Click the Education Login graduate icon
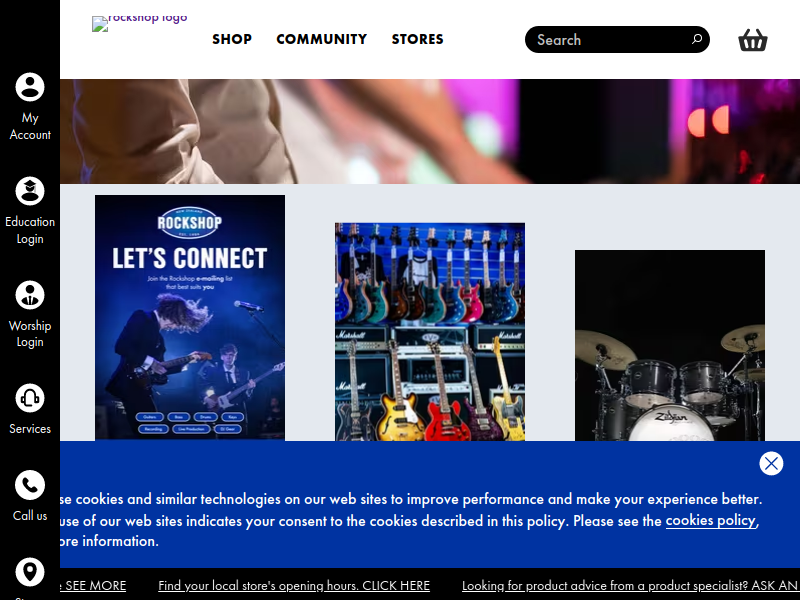 [x=30, y=191]
